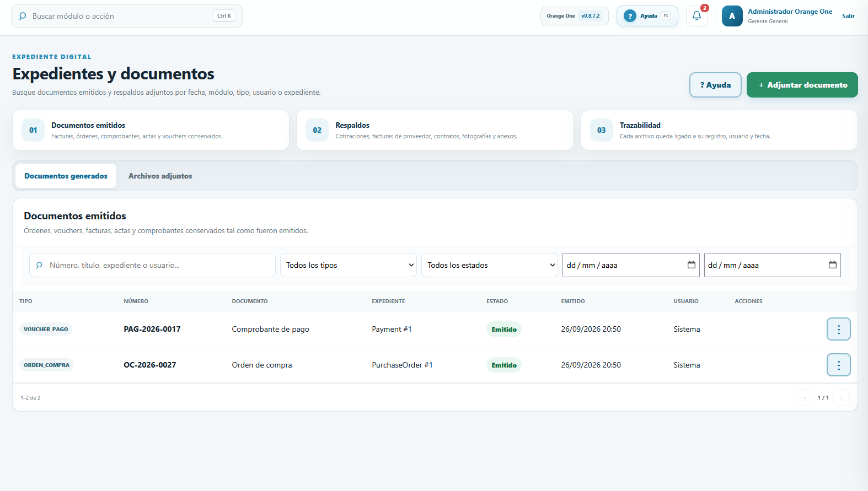The image size is (868, 491).
Task: Click the Adjuntar documento button
Action: 802,85
